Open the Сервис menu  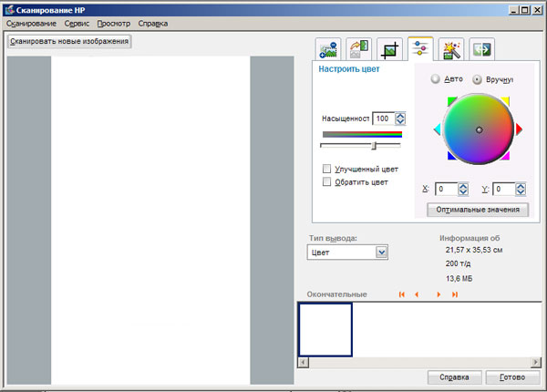(77, 24)
